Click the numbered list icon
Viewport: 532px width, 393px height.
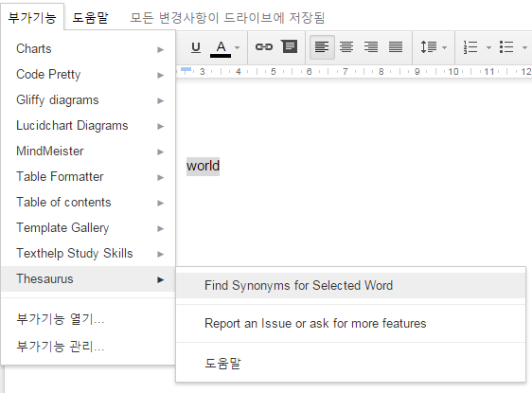coord(470,47)
